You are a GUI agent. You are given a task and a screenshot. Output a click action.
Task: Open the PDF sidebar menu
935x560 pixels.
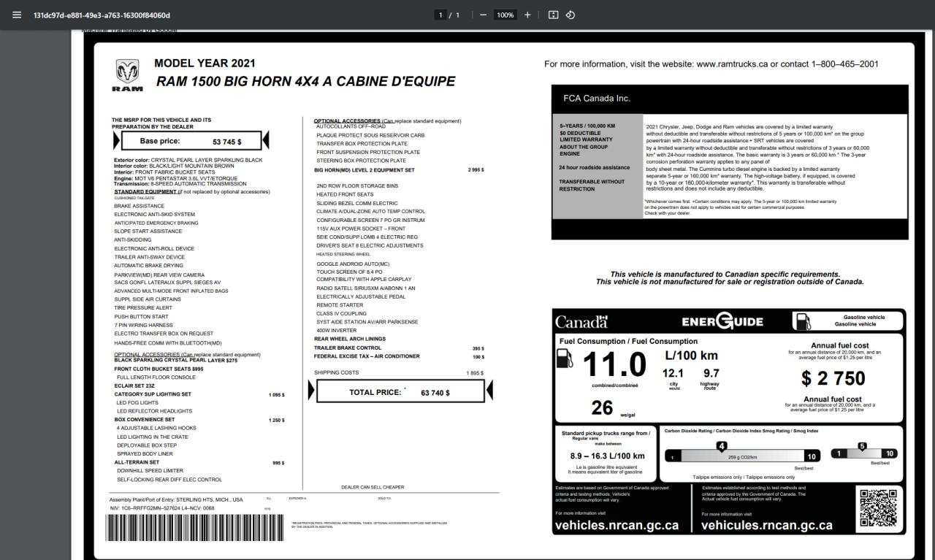[x=16, y=15]
